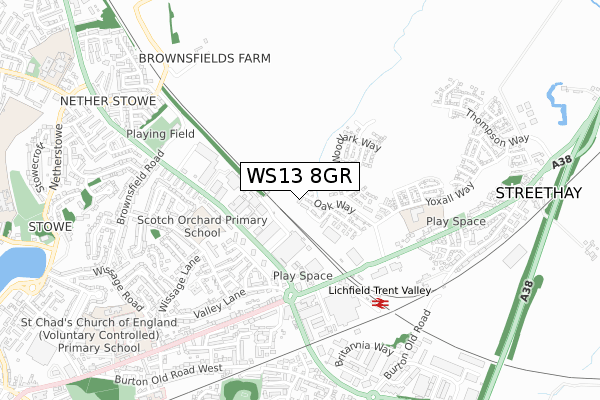Click the Thompson Way street label
The image size is (600, 400).
pyautogui.click(x=497, y=129)
